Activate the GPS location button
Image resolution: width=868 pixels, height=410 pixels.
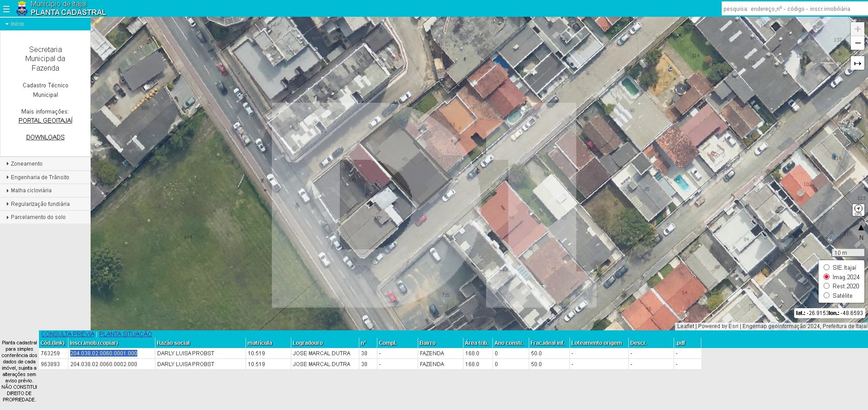click(858, 210)
